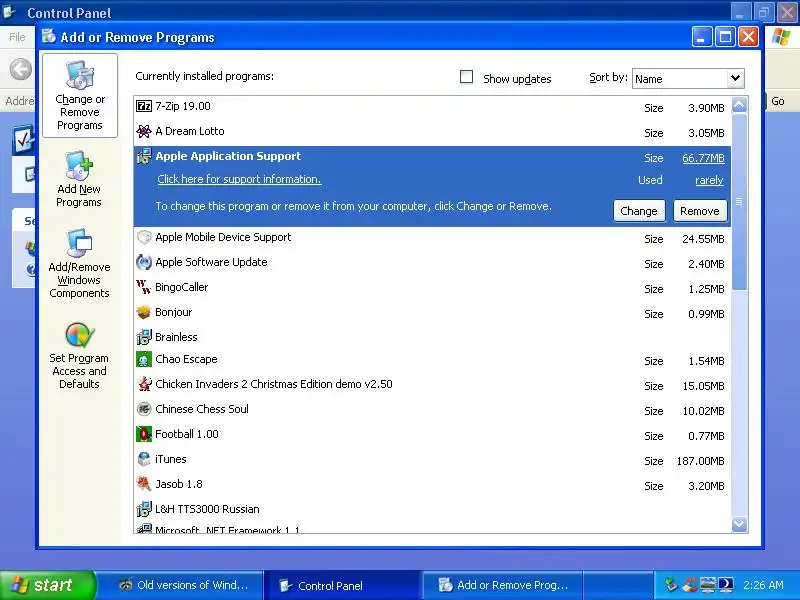Select the L&H TTS3000 Russian entry
Viewport: 800px width, 600px height.
pos(432,509)
